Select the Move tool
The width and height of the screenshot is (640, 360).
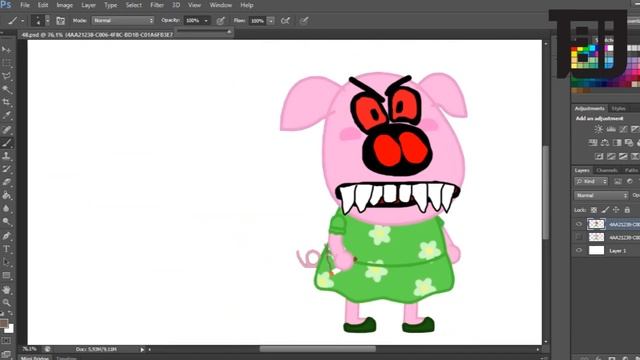7,50
